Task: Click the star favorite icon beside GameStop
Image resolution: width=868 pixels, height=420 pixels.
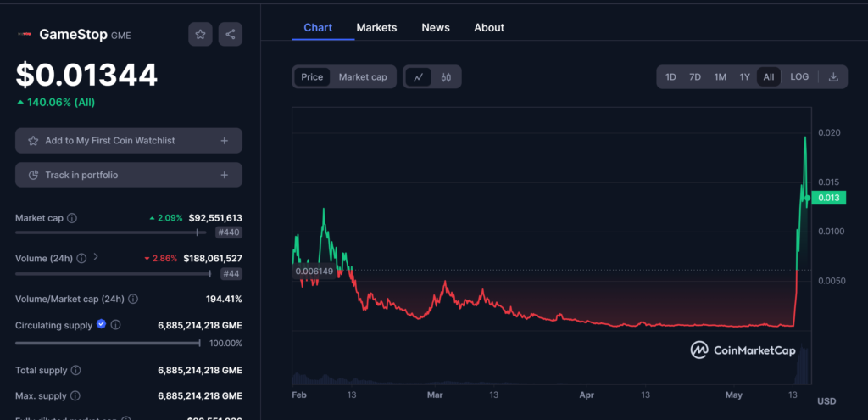Action: 200,35
